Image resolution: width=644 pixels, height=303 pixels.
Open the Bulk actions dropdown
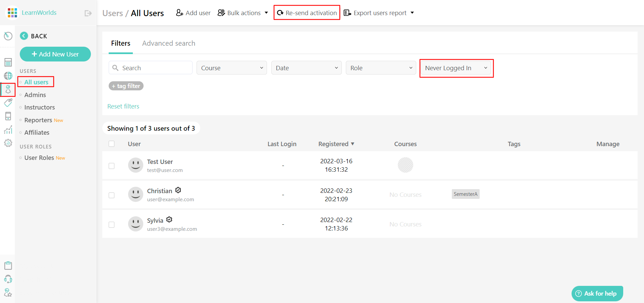[x=243, y=12]
